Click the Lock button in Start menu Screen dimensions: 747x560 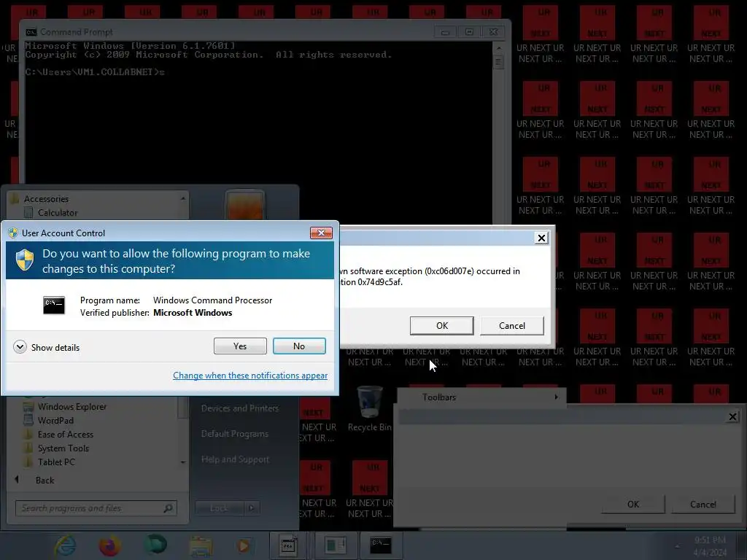[x=219, y=508]
